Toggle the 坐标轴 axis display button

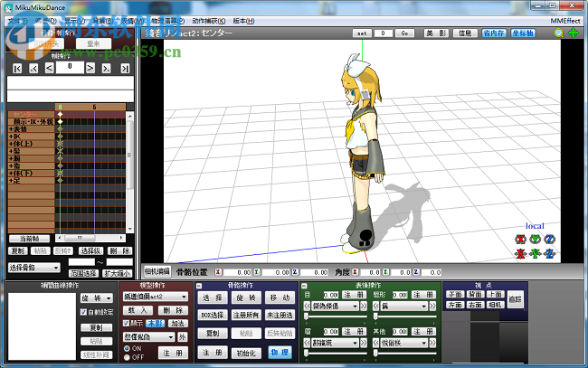click(523, 33)
